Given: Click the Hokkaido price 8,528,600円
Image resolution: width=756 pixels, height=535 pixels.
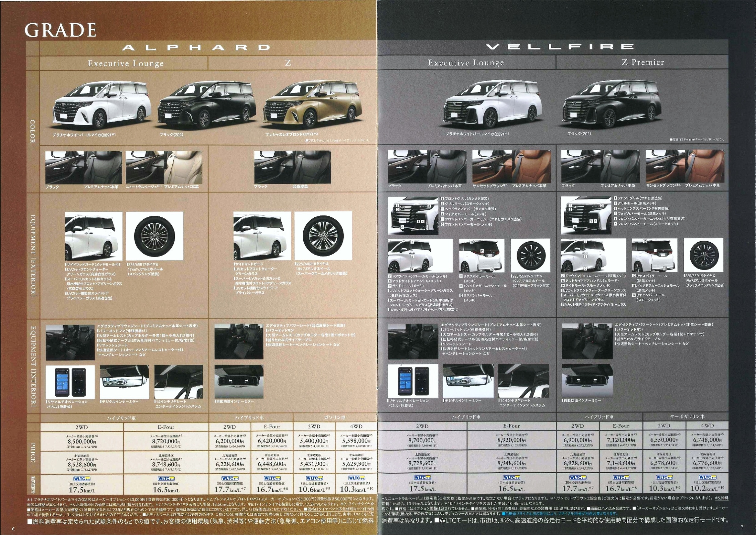Looking at the screenshot, I should click(x=82, y=465).
